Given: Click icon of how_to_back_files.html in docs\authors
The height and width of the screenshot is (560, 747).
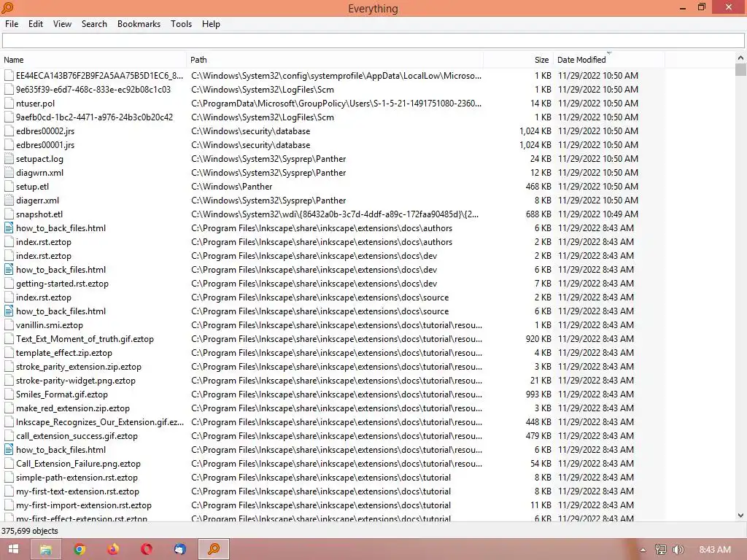Looking at the screenshot, I should [9, 228].
